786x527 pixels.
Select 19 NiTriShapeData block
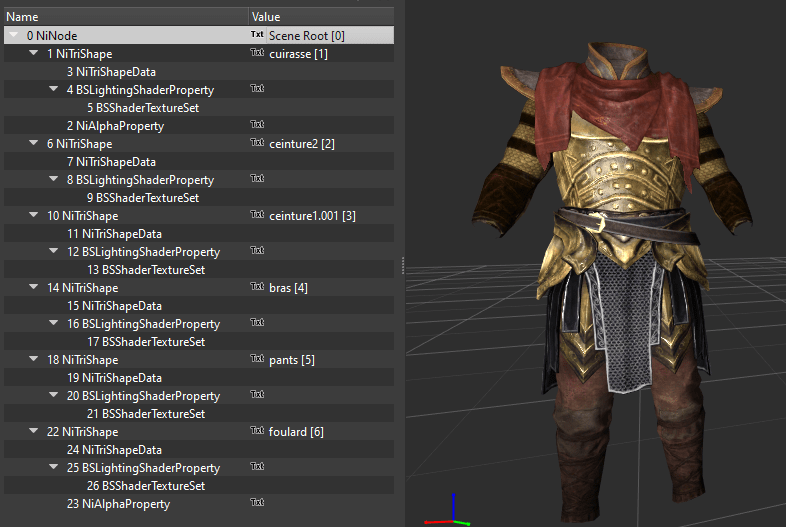114,378
